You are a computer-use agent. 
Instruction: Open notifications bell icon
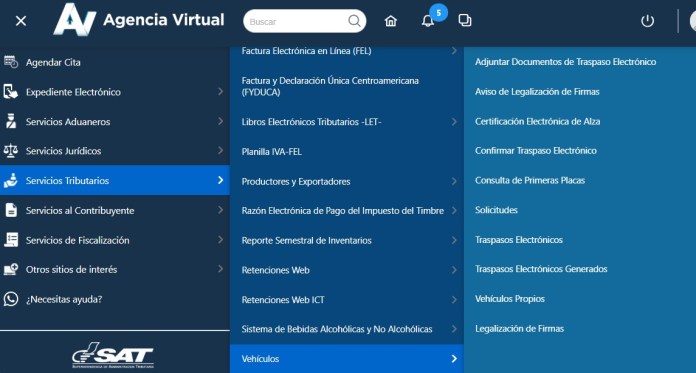coord(427,21)
